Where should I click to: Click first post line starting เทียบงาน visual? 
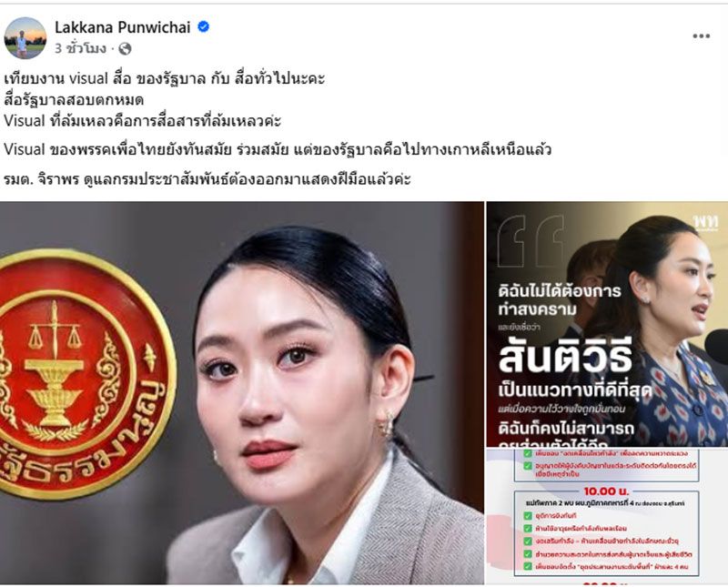(x=164, y=78)
